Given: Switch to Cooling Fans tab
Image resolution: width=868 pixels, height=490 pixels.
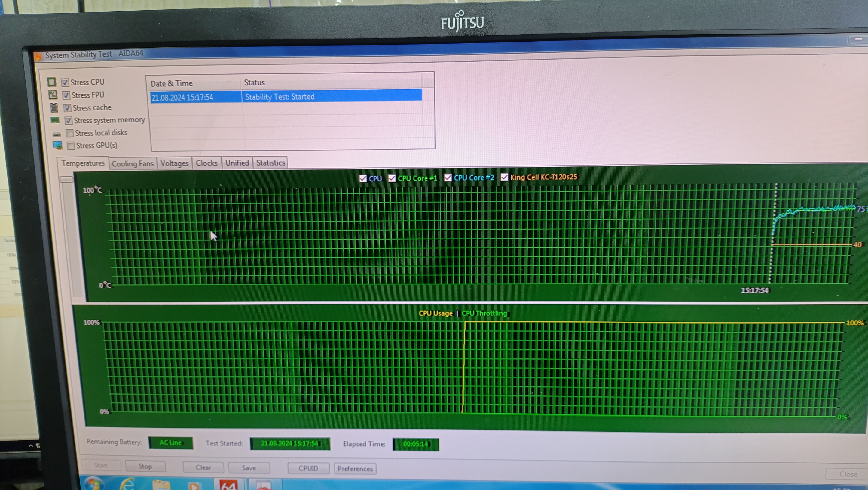Looking at the screenshot, I should click(132, 164).
